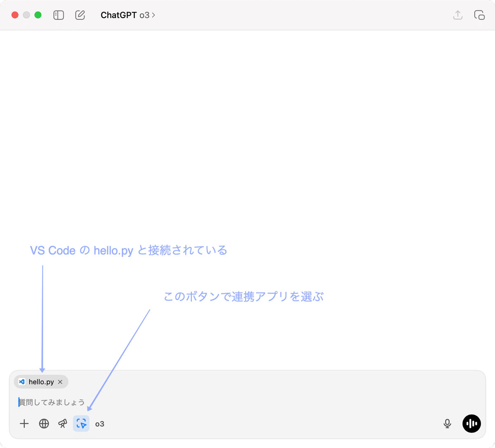Disable web search by clicking the globe
The width and height of the screenshot is (495, 448).
[44, 424]
